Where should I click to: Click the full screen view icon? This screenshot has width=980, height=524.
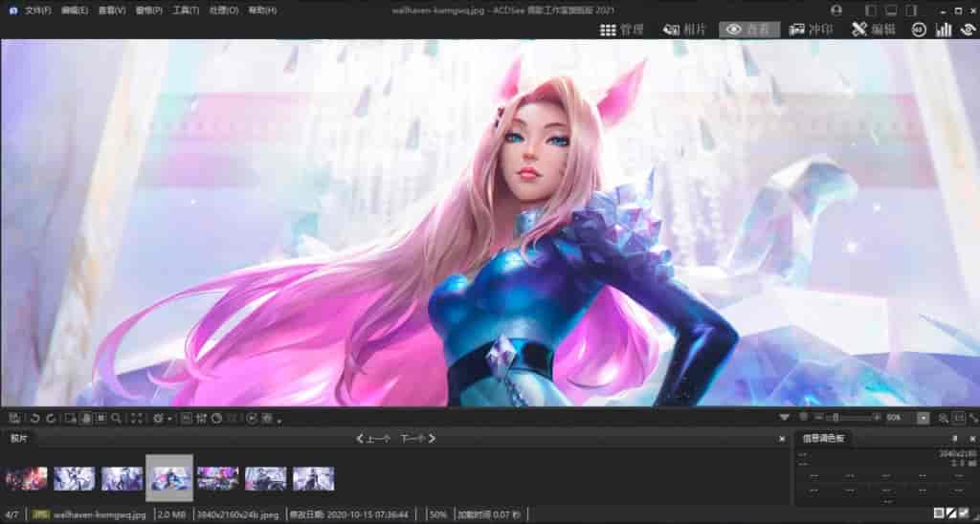point(136,418)
